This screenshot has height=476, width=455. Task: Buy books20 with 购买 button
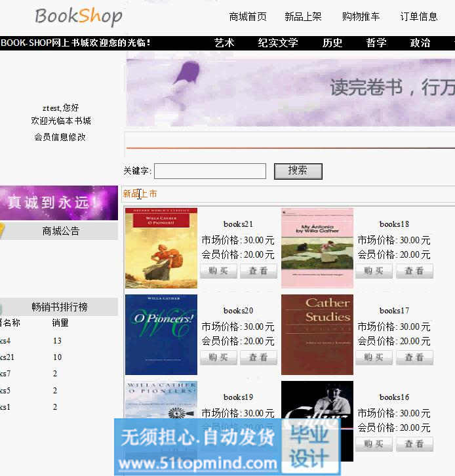click(x=218, y=357)
